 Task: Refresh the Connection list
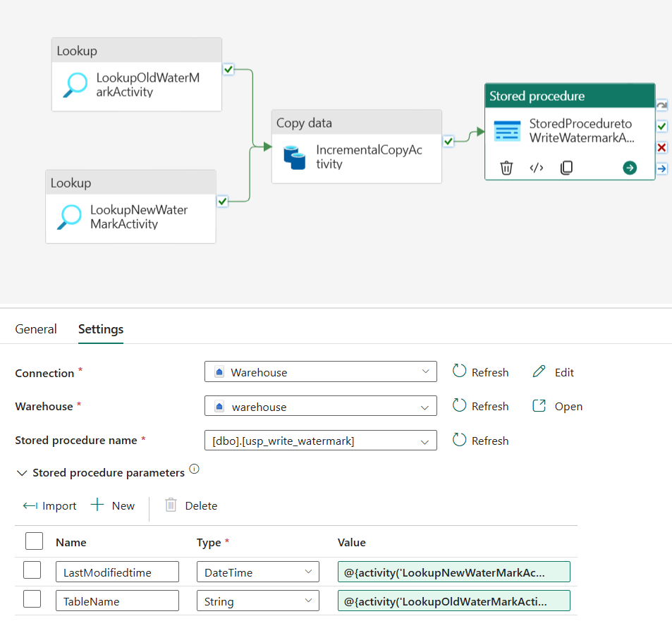pos(480,371)
